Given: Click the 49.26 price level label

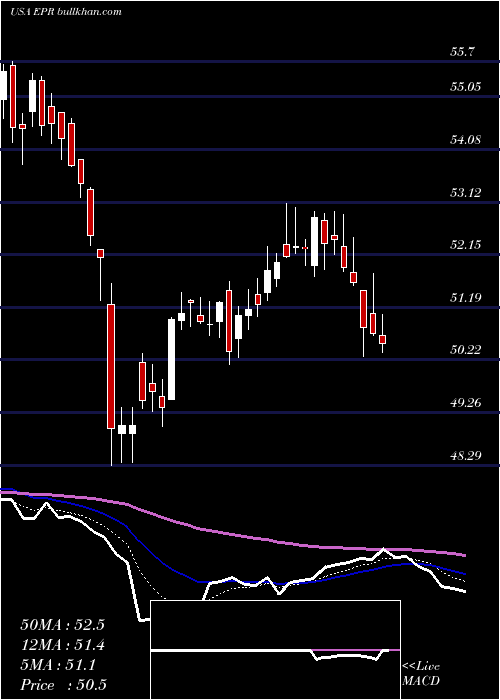Looking at the screenshot, I should point(466,403).
